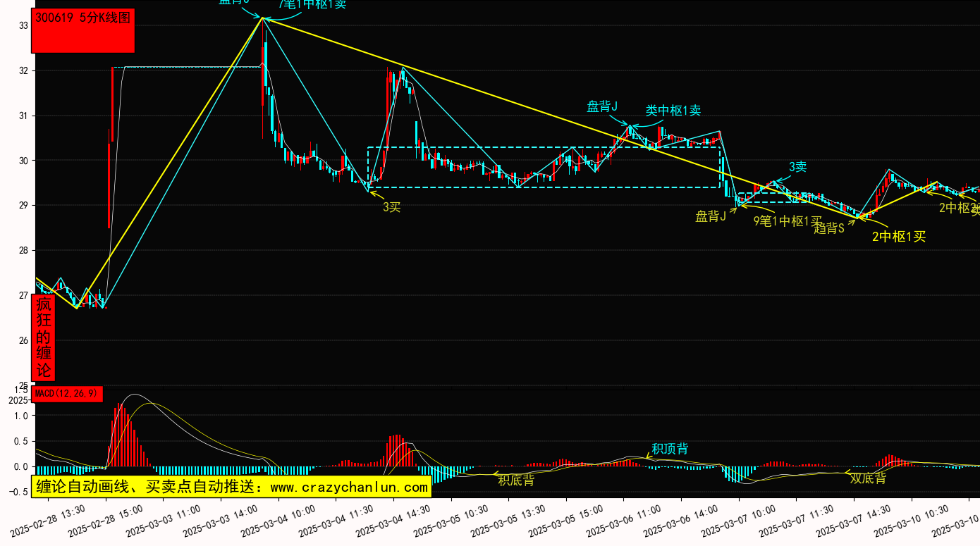Select the "2025-03-06 14:00" time axis label
The image size is (980, 546).
coord(682,521)
